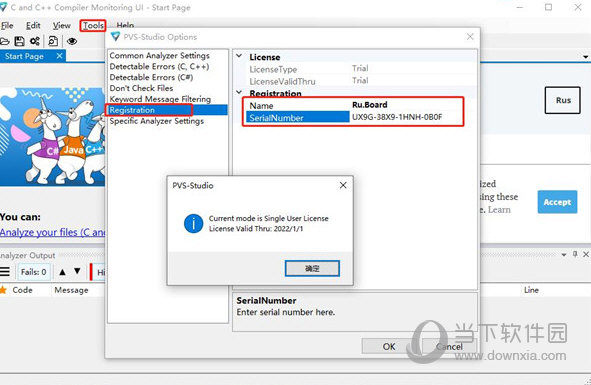This screenshot has height=385, width=591.
Task: Open the View menu
Action: [61, 25]
